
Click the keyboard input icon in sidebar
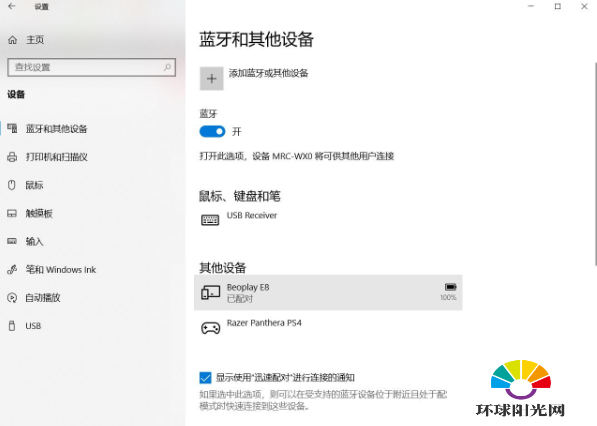[x=12, y=241]
